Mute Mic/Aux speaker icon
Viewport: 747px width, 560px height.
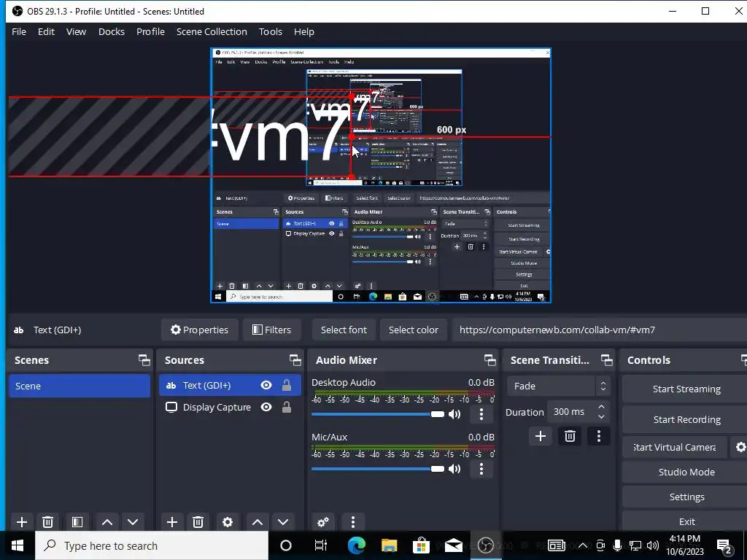tap(454, 469)
